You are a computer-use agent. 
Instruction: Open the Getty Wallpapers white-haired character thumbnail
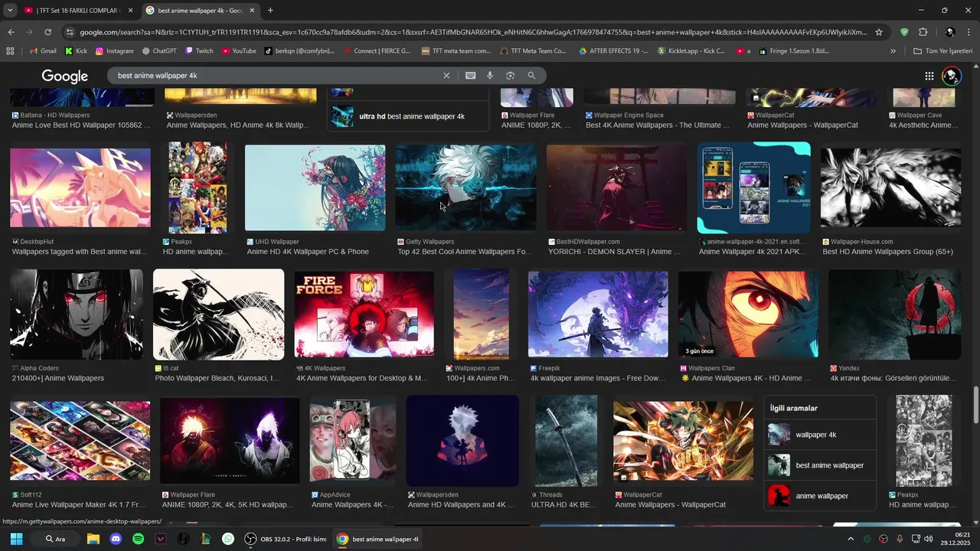tap(465, 187)
